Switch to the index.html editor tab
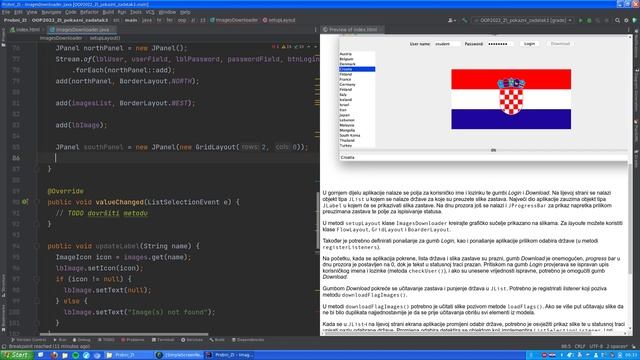640x360 pixels. coord(25,29)
